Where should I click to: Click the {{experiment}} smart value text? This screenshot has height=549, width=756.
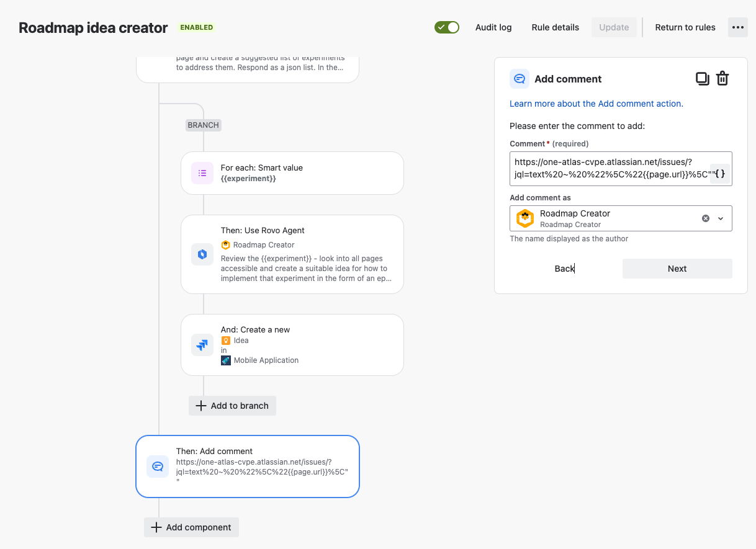pyautogui.click(x=248, y=178)
